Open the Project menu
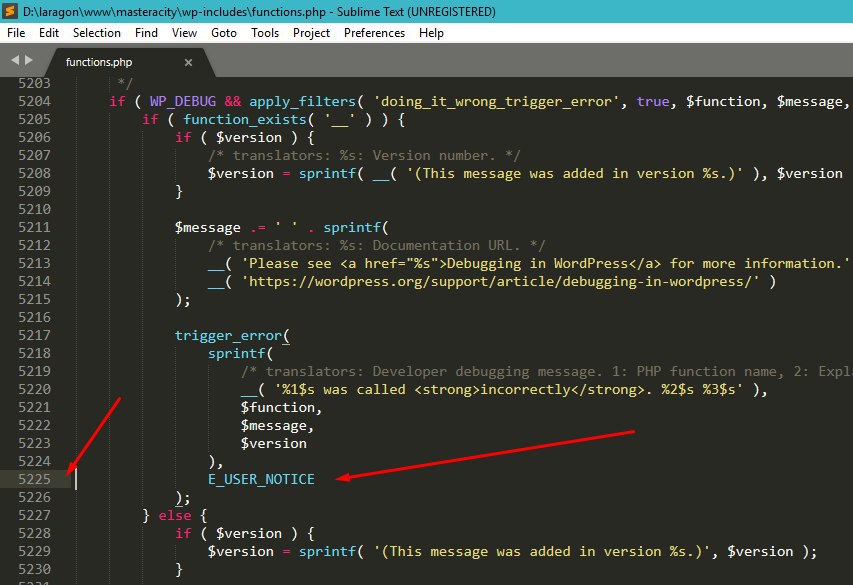This screenshot has height=585, width=853. click(311, 33)
